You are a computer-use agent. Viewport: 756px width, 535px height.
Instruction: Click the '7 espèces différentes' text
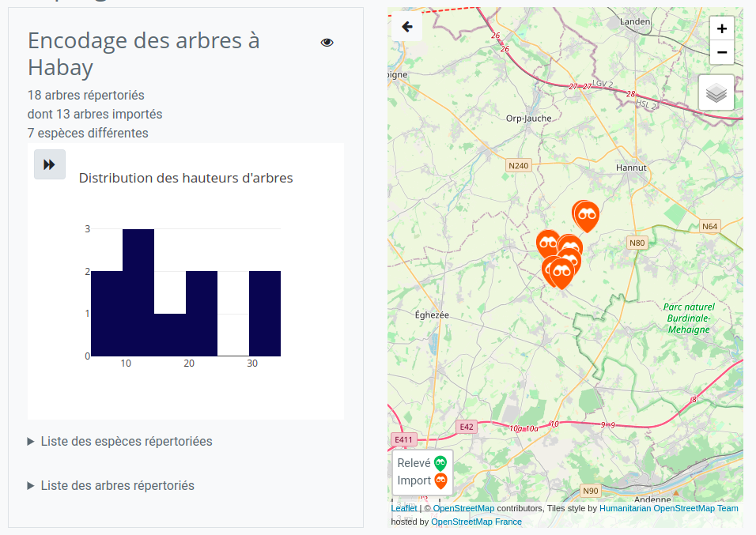88,133
